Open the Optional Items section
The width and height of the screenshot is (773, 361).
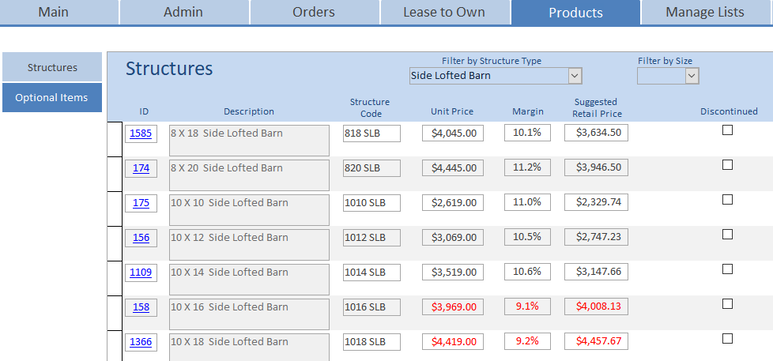point(52,98)
